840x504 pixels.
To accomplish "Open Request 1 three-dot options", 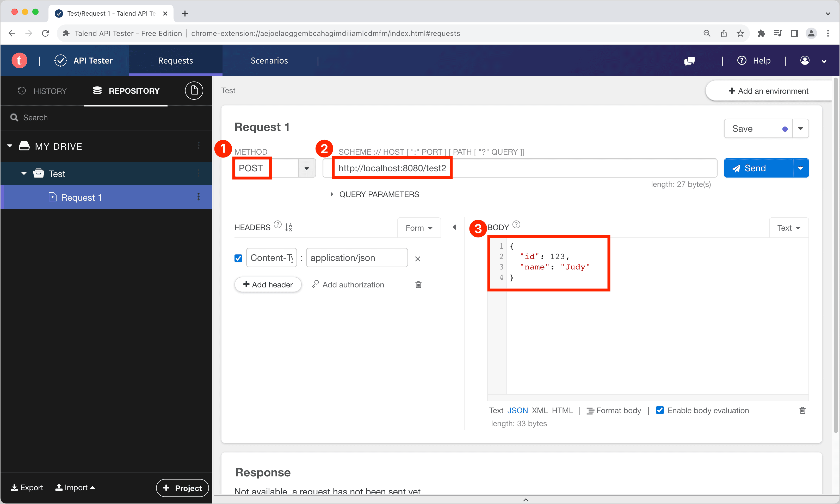I will click(199, 197).
